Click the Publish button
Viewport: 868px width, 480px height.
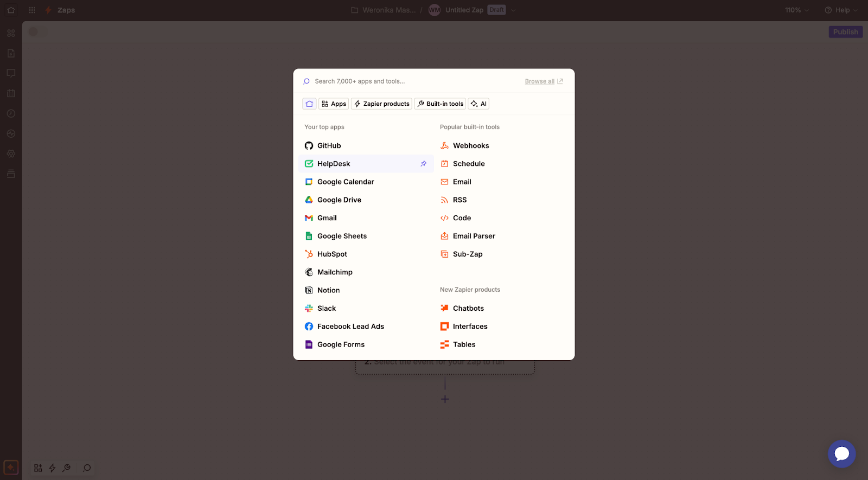[x=845, y=32]
